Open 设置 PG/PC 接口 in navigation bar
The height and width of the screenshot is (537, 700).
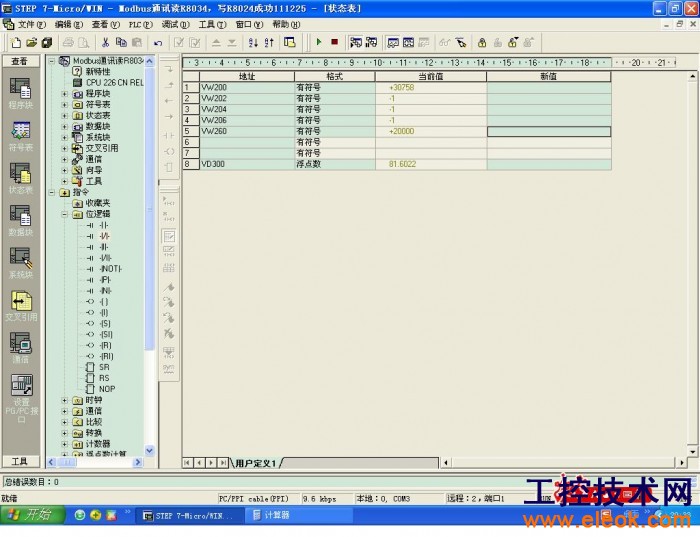(21, 399)
